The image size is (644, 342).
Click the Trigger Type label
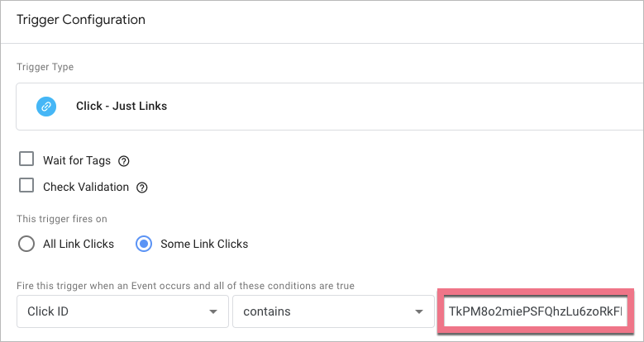44,67
